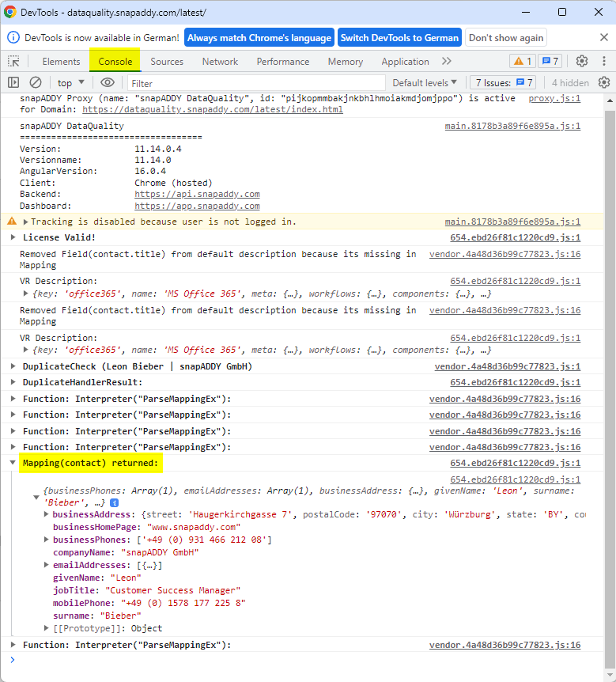The width and height of the screenshot is (616, 682).
Task: Open console settings gear icon
Action: [604, 82]
